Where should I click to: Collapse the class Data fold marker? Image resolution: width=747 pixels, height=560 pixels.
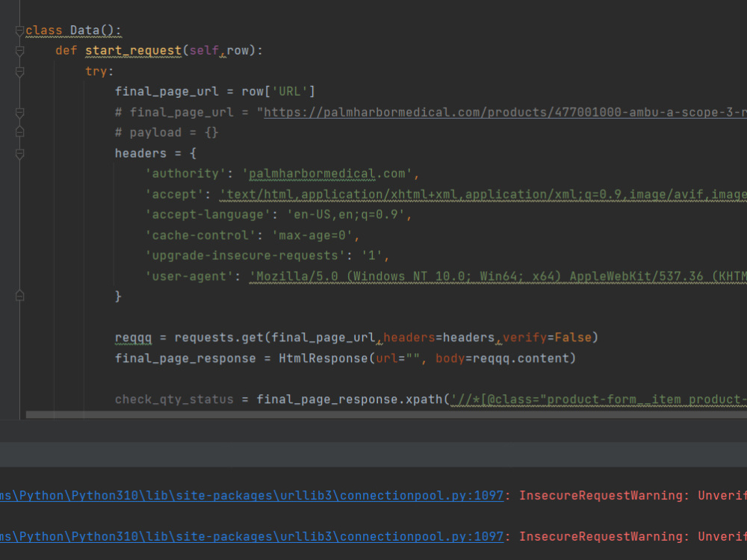coord(19,31)
